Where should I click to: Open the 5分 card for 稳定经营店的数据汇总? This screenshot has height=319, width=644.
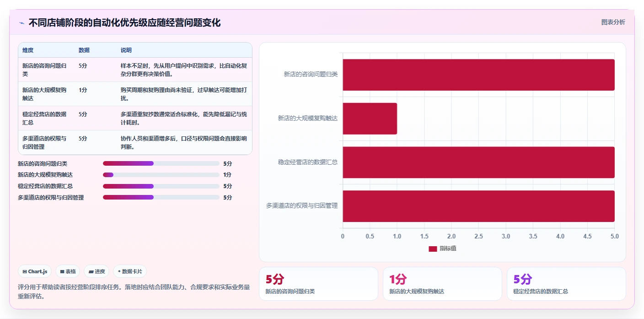[566, 284]
